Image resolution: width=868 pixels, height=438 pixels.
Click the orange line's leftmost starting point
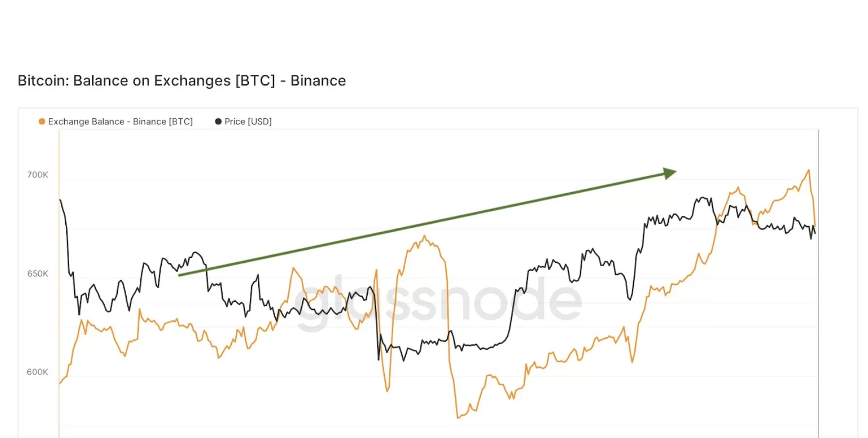(60, 383)
